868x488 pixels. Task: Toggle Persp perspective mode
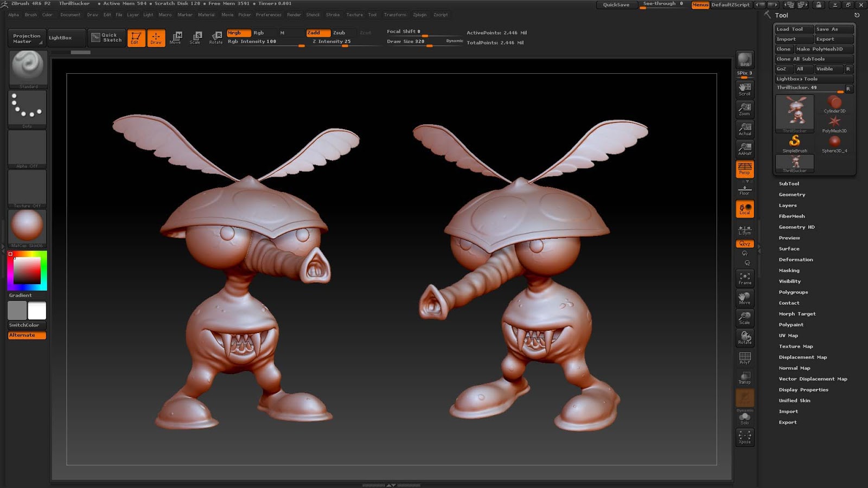click(745, 169)
